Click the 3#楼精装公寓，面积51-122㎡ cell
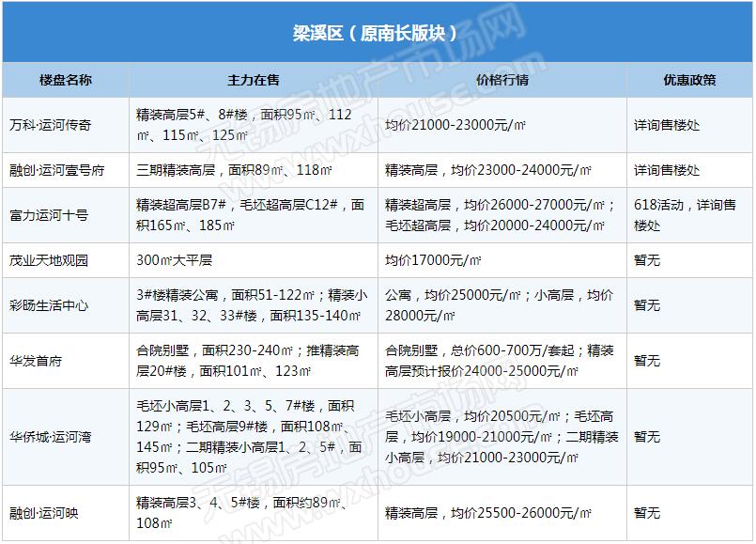 252,305
